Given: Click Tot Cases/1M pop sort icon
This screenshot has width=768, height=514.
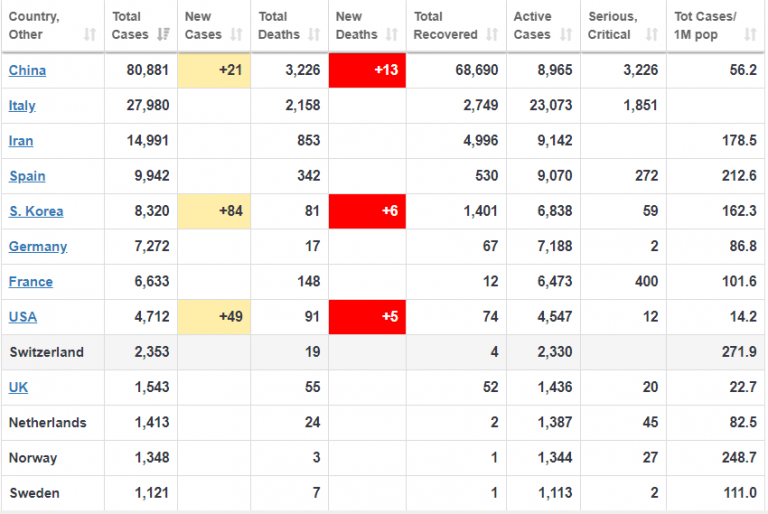Looking at the screenshot, I should pos(749,35).
